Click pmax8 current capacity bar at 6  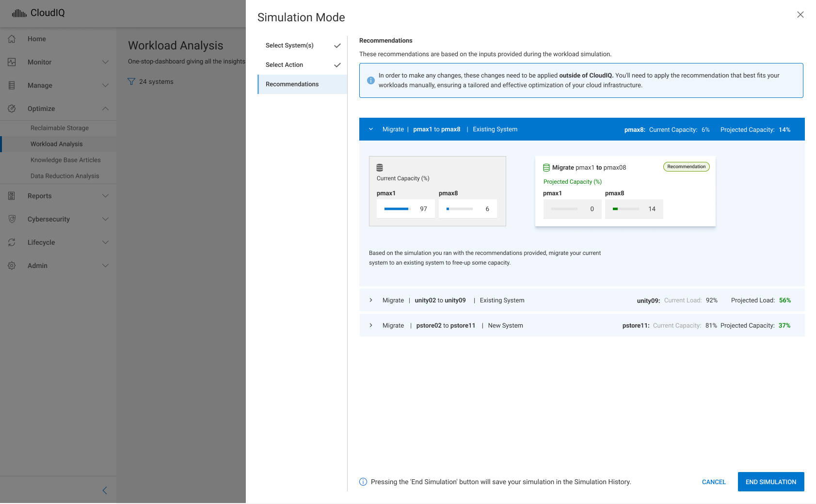click(x=459, y=209)
